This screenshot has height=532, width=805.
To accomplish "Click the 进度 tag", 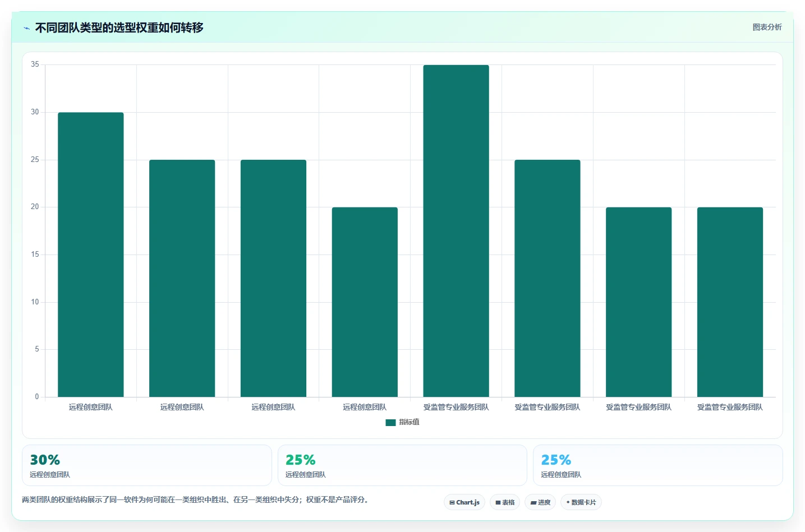I will click(x=540, y=502).
